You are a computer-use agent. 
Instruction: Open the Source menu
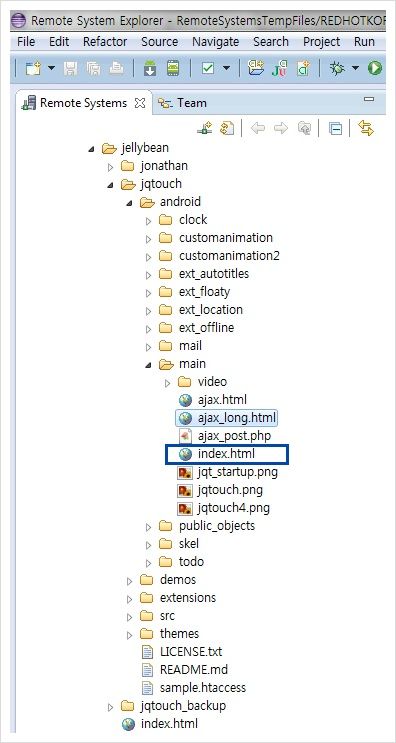coord(160,42)
